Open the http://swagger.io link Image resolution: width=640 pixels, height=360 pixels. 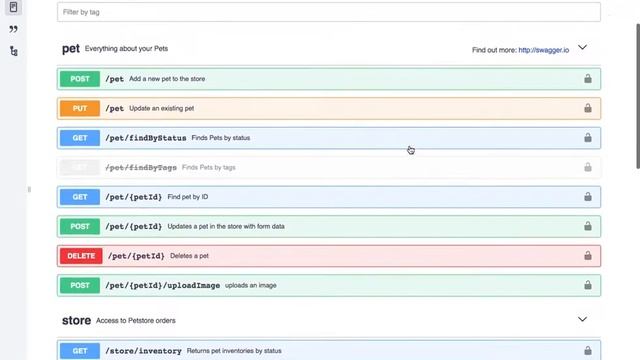tap(544, 50)
